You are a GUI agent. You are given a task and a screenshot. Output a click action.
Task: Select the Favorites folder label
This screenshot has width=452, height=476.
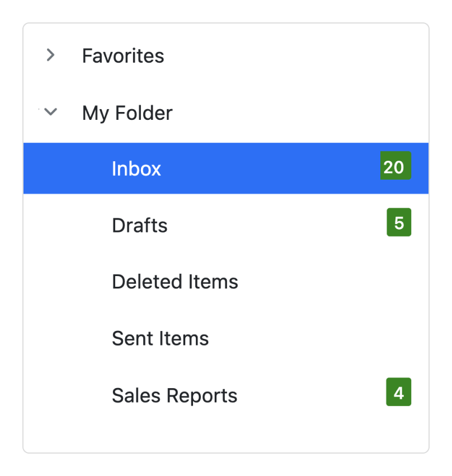pos(123,56)
